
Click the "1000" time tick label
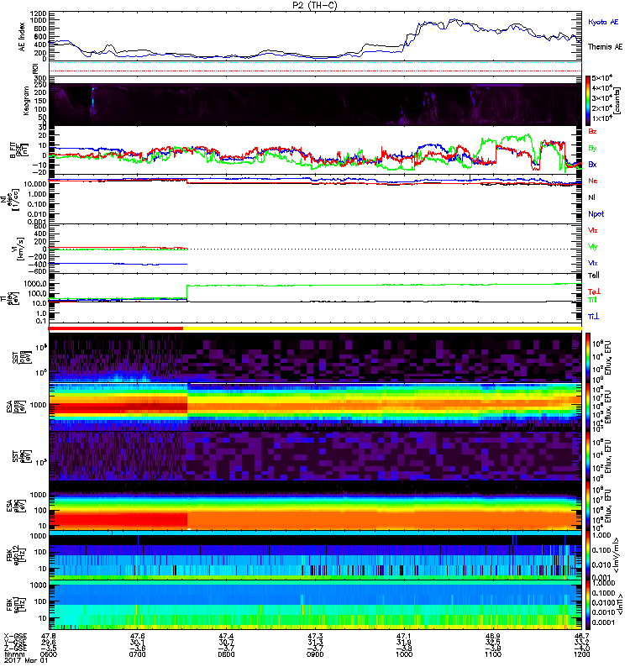404,654
